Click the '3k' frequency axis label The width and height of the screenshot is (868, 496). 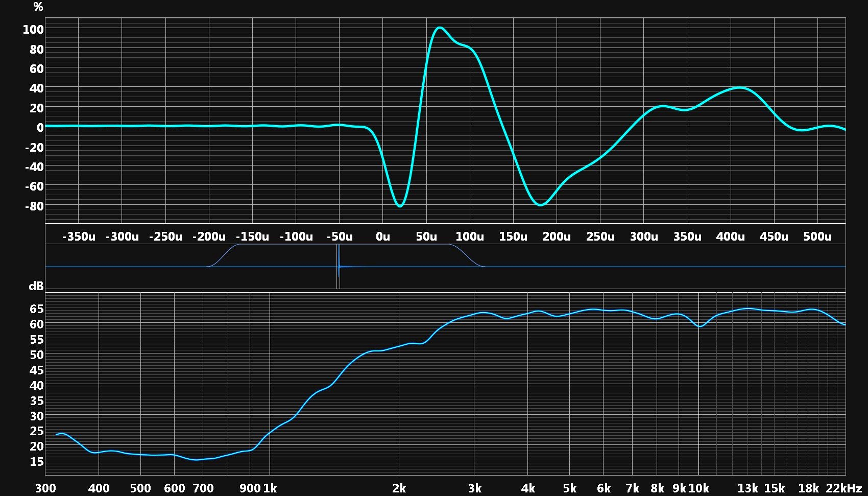(475, 488)
